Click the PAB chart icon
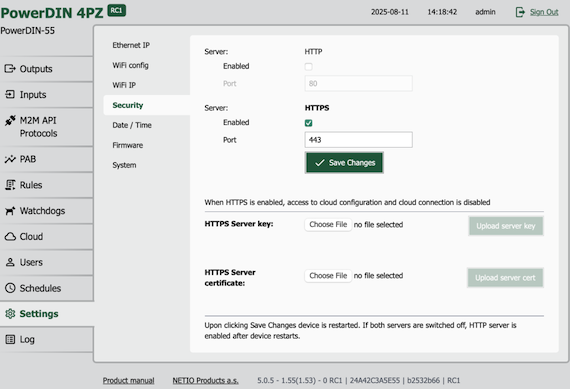 [x=10, y=159]
